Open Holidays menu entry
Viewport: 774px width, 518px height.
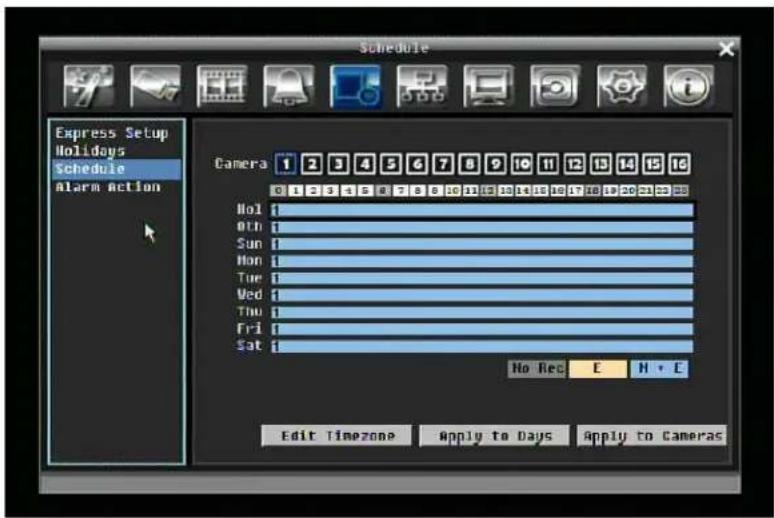[x=90, y=151]
